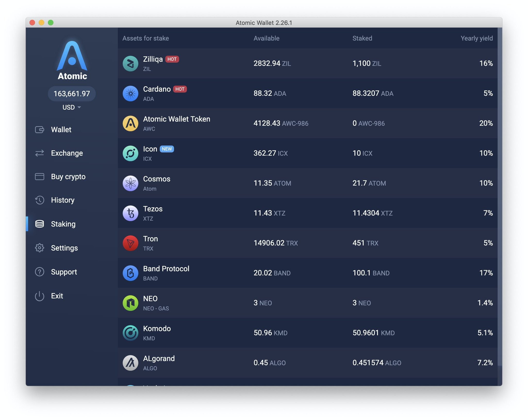Click the Tezos coin icon
The width and height of the screenshot is (528, 420).
coord(130,213)
